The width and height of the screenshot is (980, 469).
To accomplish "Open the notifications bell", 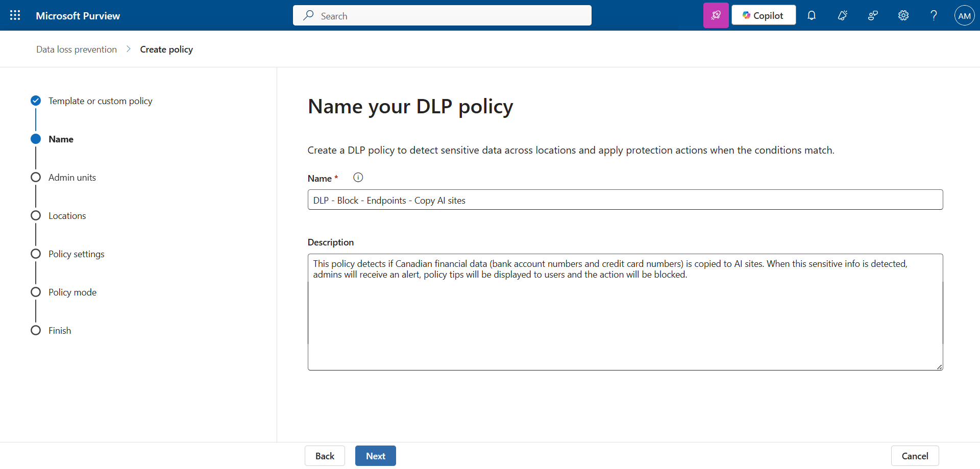I will pos(811,15).
